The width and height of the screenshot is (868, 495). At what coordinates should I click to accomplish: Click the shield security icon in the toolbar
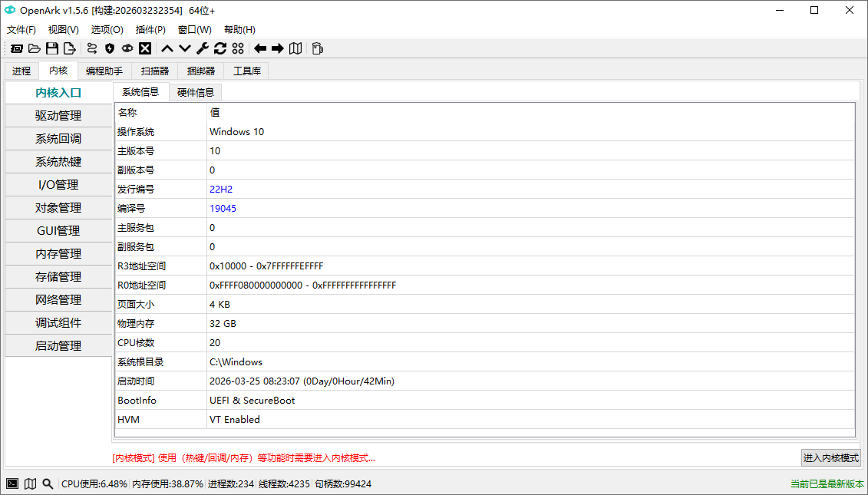click(109, 48)
